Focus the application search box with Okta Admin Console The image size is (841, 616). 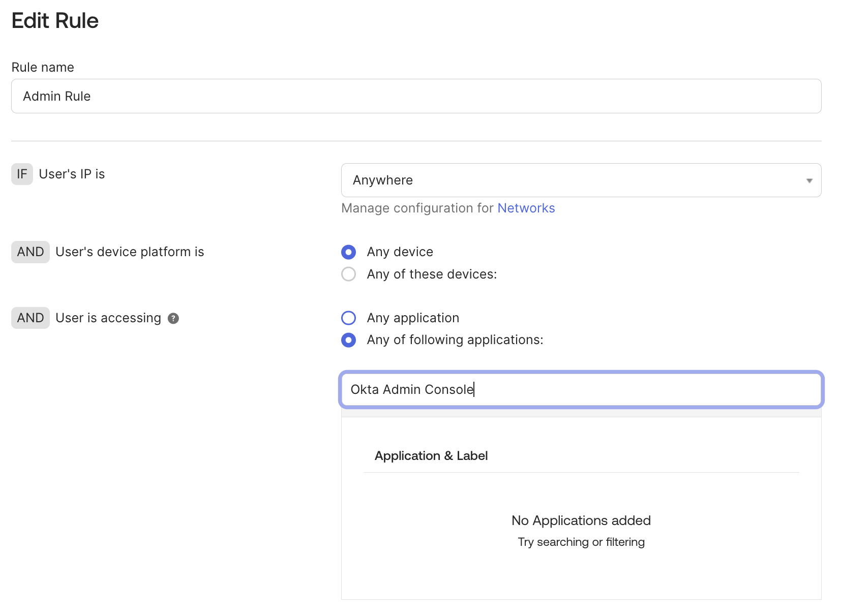pyautogui.click(x=581, y=390)
